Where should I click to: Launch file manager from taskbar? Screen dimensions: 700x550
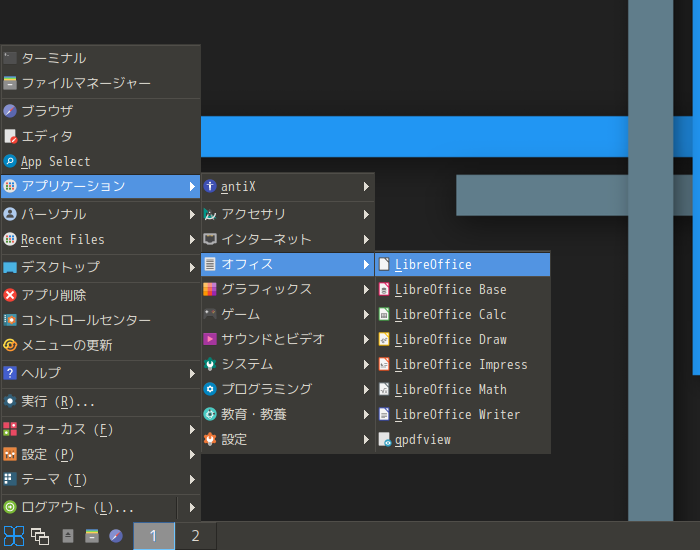pos(92,536)
